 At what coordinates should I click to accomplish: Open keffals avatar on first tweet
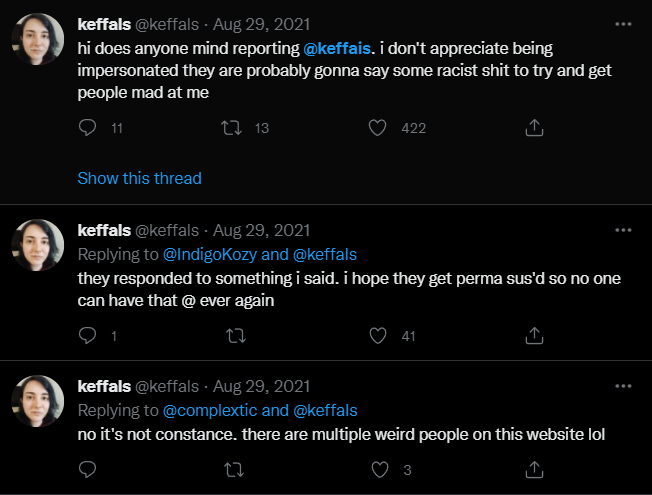pos(37,39)
